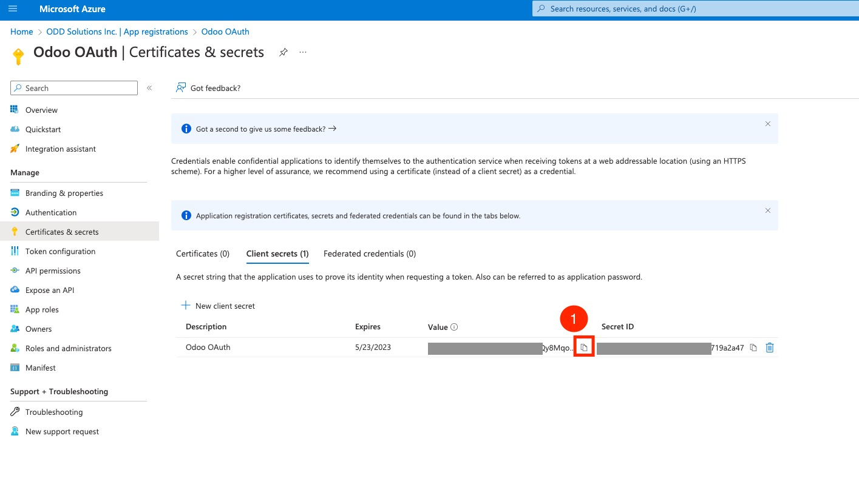This screenshot has height=504, width=859.
Task: Collapse the left navigation pane
Action: pos(149,88)
